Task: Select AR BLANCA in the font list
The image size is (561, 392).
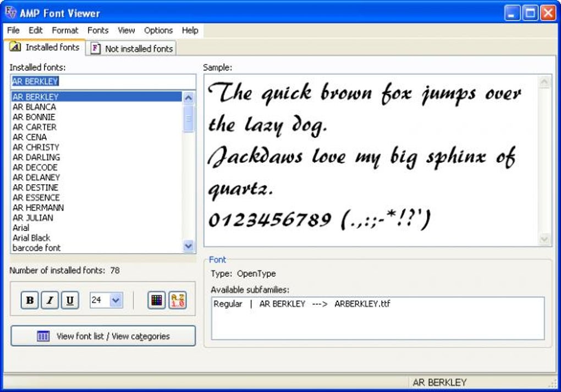Action: click(x=97, y=107)
